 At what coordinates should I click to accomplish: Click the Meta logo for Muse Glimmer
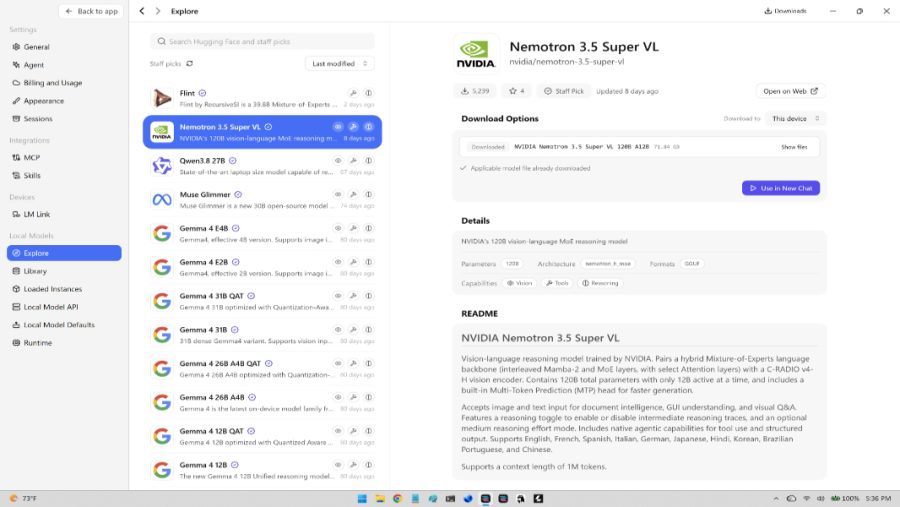pos(162,200)
